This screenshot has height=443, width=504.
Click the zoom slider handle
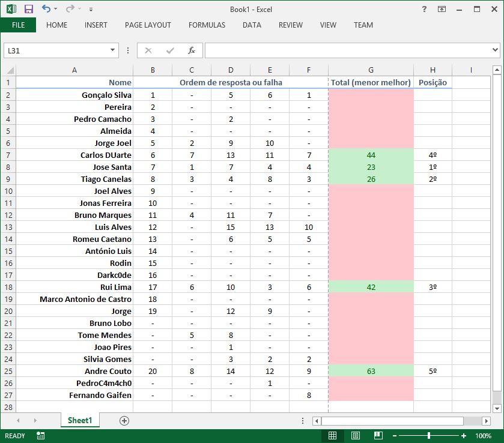click(428, 436)
